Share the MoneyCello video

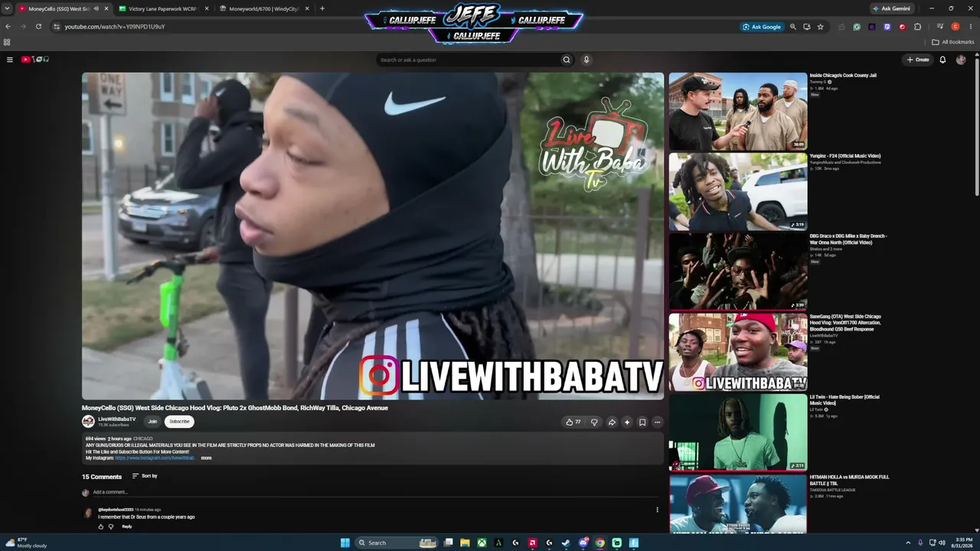612,422
